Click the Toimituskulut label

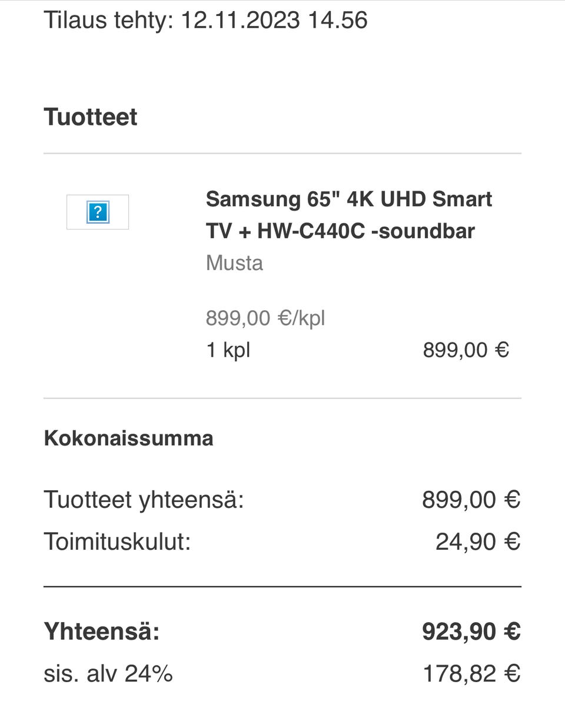(117, 541)
